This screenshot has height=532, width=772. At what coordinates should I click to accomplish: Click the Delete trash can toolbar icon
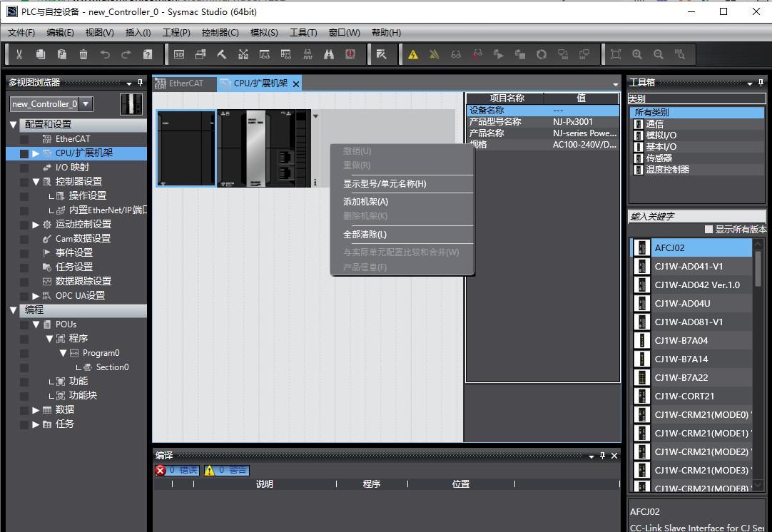83,54
